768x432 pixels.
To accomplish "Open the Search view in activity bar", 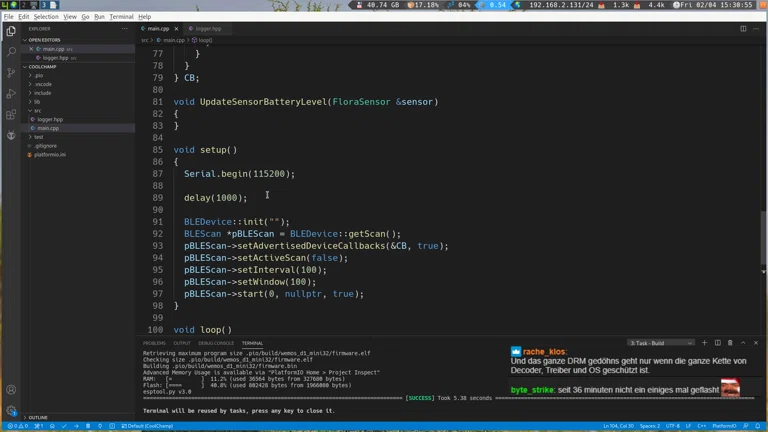I will coord(11,52).
